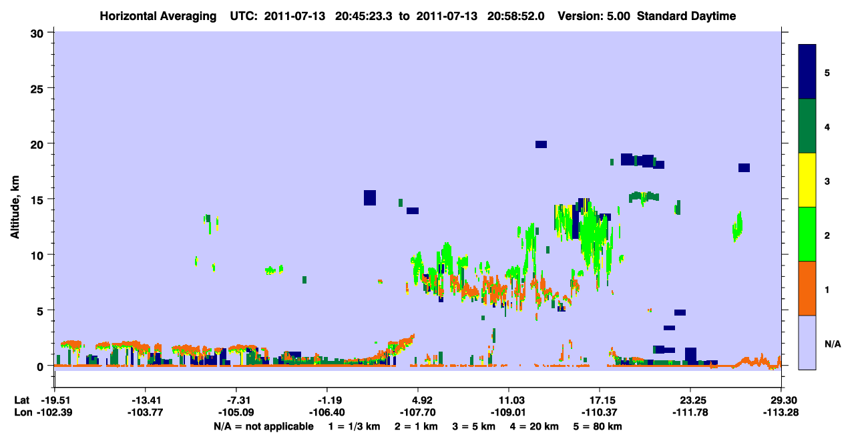Click the latitude value 11.03

point(509,400)
